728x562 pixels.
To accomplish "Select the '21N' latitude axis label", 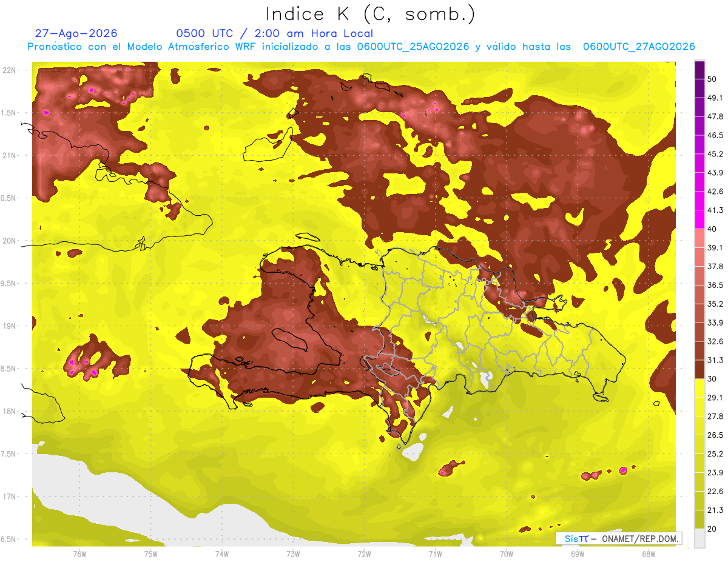I will (x=9, y=155).
